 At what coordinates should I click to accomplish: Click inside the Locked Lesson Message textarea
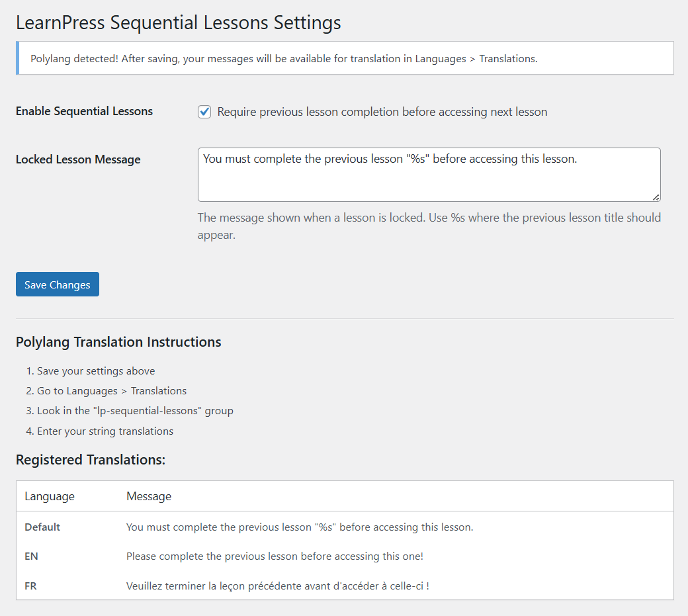429,173
